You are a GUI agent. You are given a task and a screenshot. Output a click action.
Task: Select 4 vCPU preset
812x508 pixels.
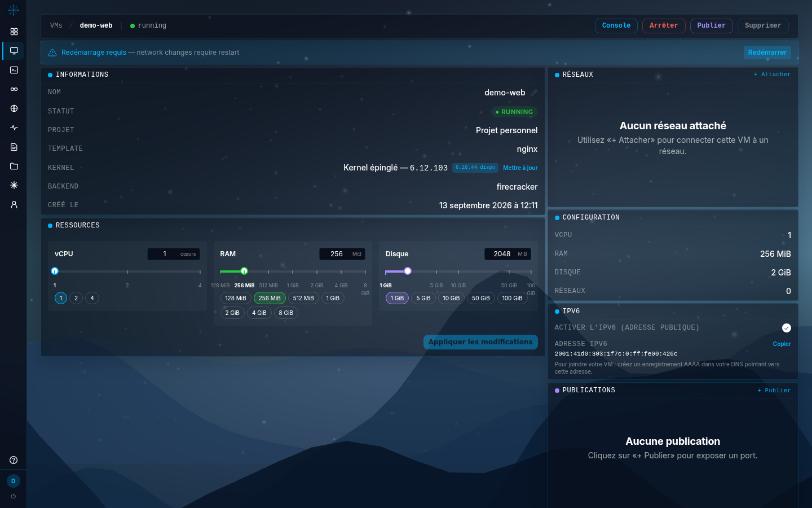click(92, 298)
